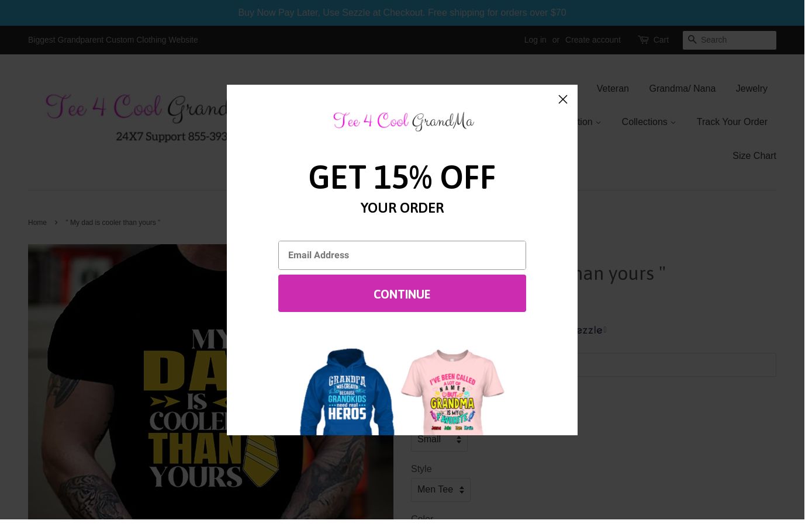Click the Create account link
This screenshot has width=812, height=527.
(x=593, y=40)
